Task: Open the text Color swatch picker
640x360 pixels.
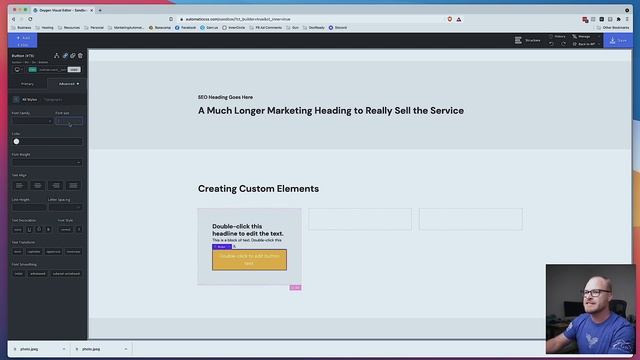Action: pyautogui.click(x=16, y=142)
